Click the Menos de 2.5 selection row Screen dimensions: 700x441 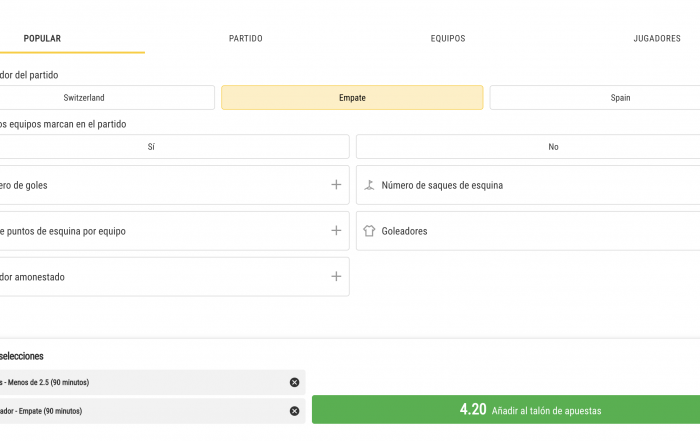[152, 382]
